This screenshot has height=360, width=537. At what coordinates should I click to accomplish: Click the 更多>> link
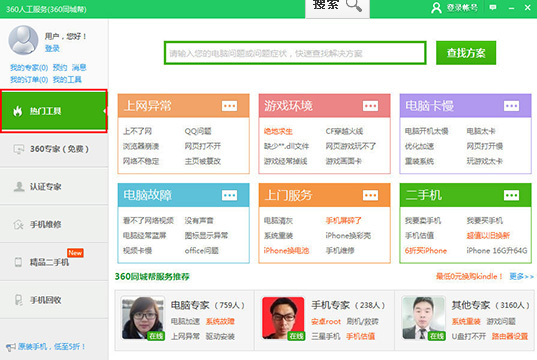(521, 276)
